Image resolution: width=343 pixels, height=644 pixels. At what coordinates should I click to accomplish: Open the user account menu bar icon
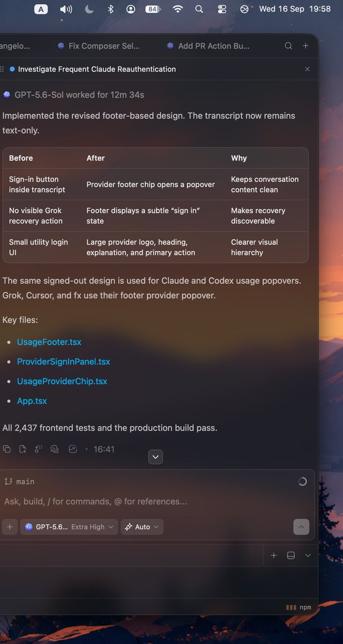pyautogui.click(x=131, y=9)
